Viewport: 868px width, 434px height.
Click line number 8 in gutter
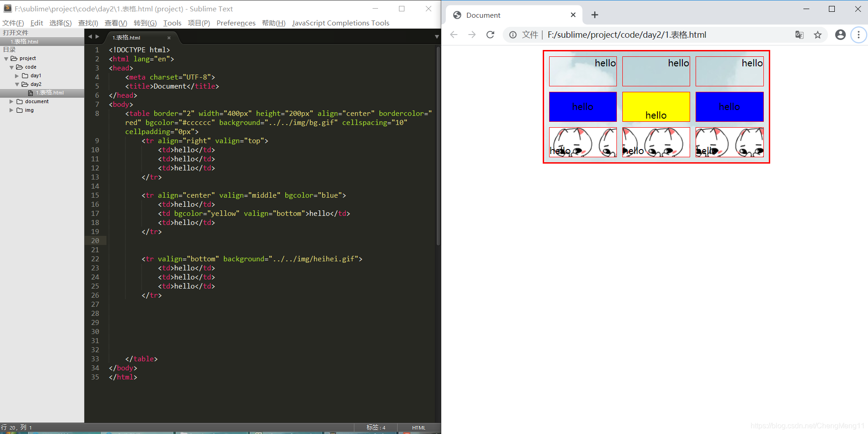click(97, 114)
